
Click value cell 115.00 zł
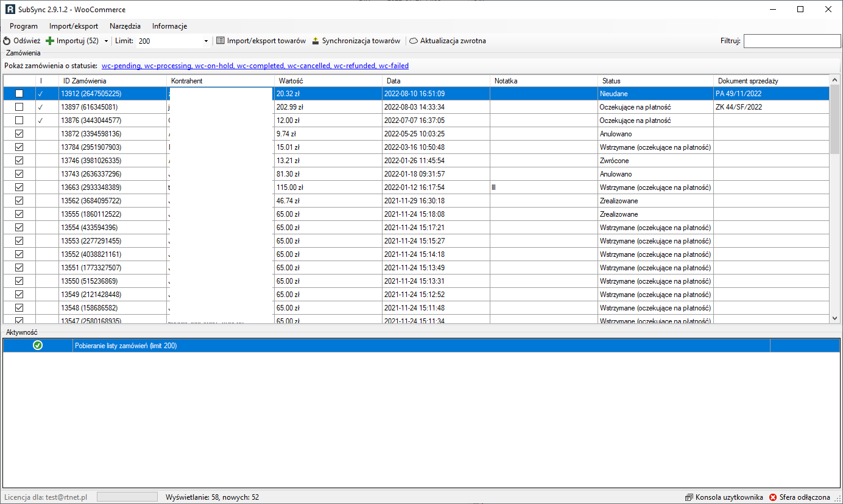[328, 187]
